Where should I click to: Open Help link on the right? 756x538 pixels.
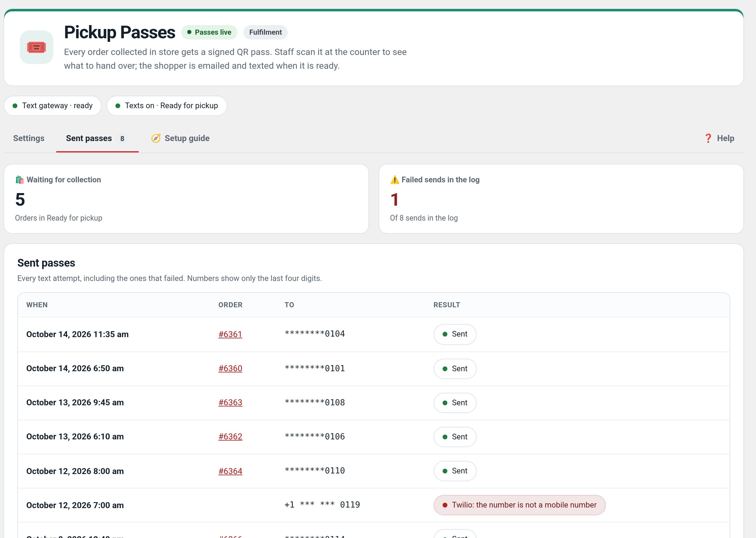click(x=719, y=138)
